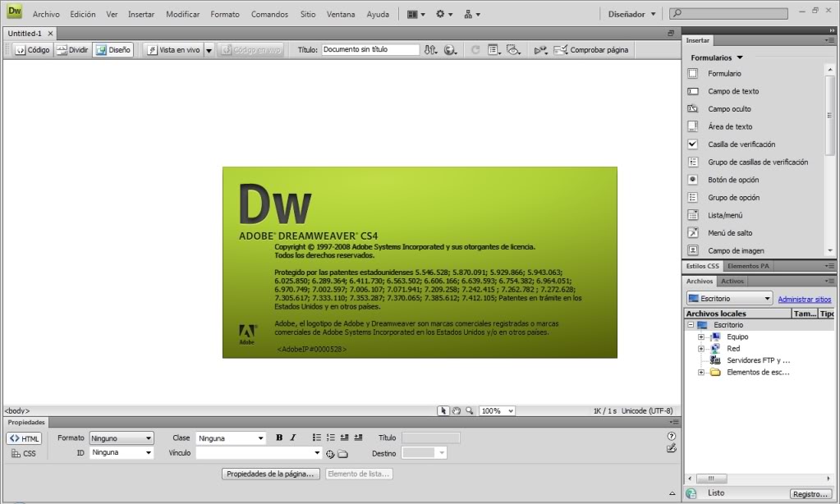
Task: Collapse the Escritorio tree node
Action: (x=691, y=325)
